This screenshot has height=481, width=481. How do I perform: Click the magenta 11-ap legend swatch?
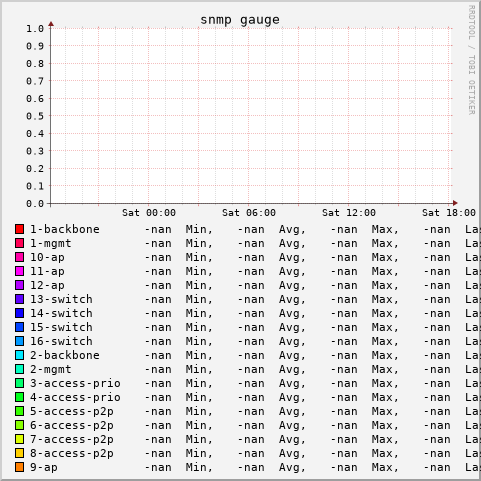(19, 271)
